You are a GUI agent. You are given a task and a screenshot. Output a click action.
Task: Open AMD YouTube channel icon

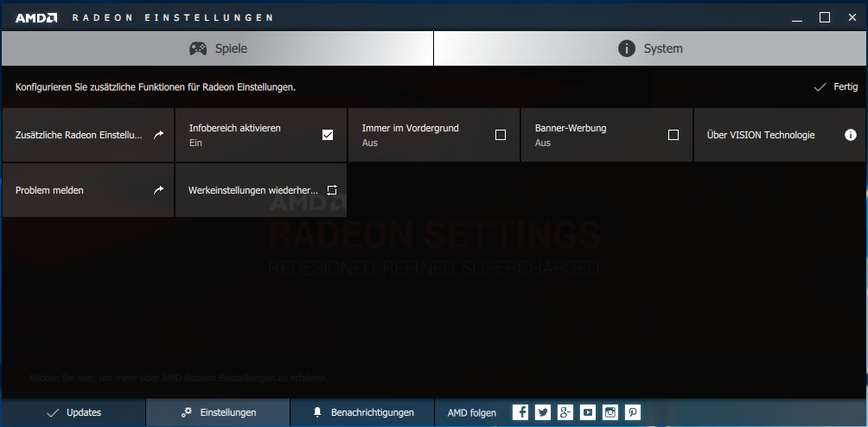[x=588, y=412]
